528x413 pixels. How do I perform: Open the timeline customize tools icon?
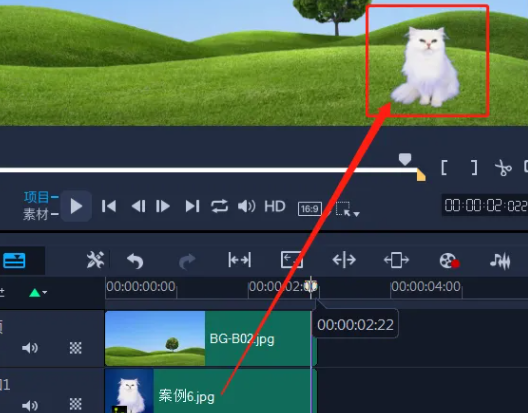(x=95, y=260)
